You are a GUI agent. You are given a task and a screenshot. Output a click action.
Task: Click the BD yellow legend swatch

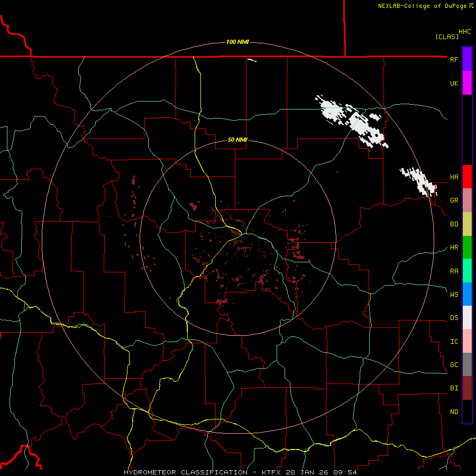click(467, 224)
